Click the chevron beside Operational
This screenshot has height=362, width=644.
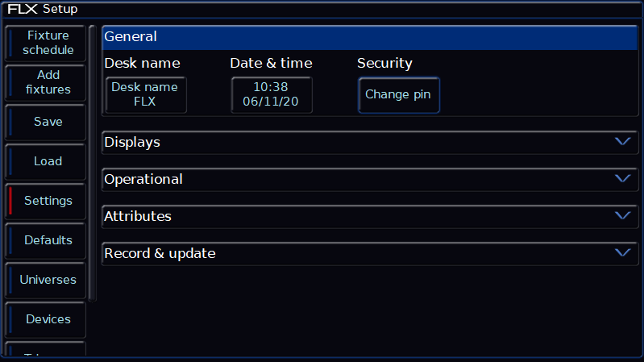[621, 179]
